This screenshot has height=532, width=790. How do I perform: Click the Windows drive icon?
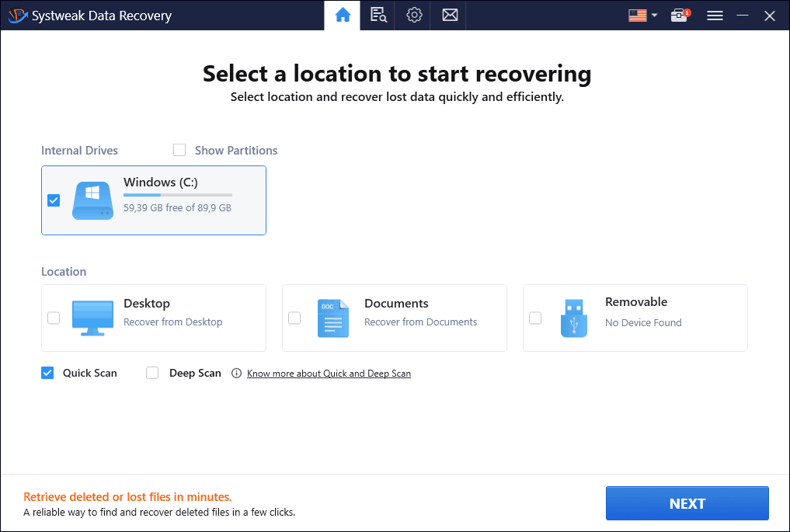pyautogui.click(x=92, y=200)
